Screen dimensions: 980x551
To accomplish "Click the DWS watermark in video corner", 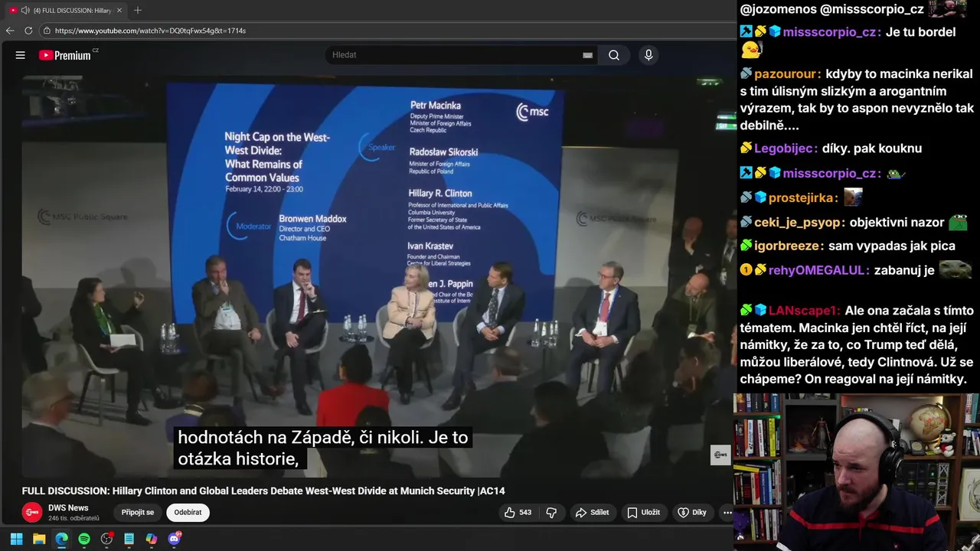I will (720, 455).
